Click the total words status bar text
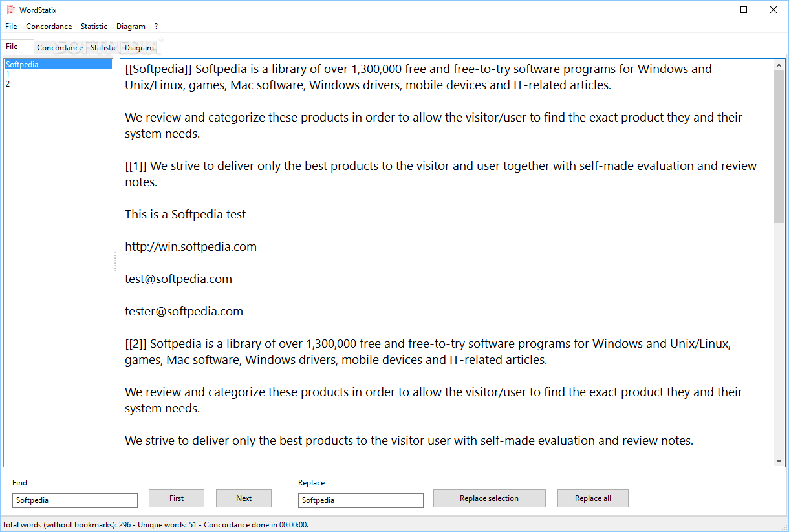Image resolution: width=789 pixels, height=532 pixels. pos(155,525)
